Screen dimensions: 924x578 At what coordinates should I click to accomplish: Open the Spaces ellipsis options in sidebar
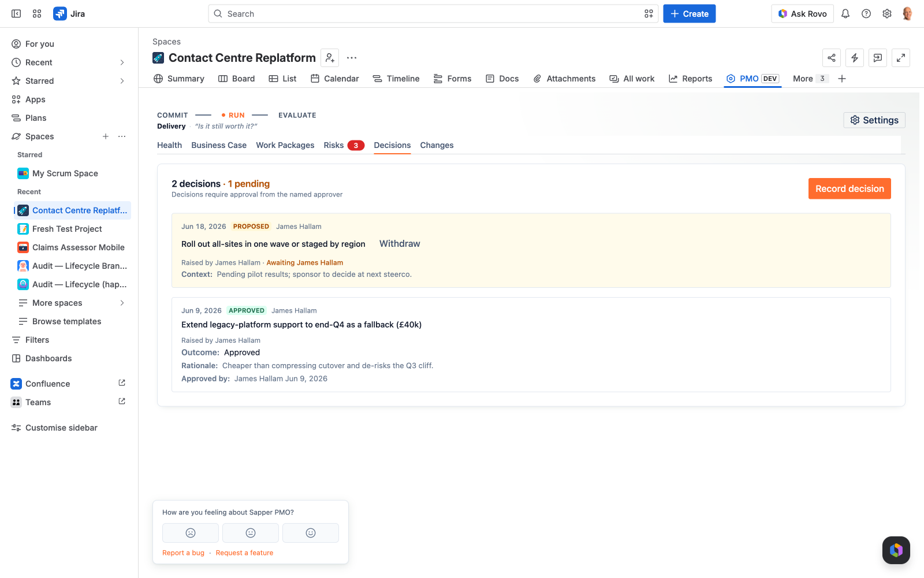122,136
